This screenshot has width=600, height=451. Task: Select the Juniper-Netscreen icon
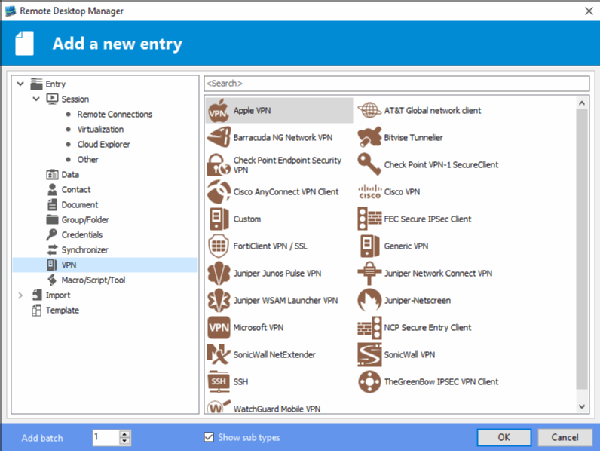click(x=369, y=300)
